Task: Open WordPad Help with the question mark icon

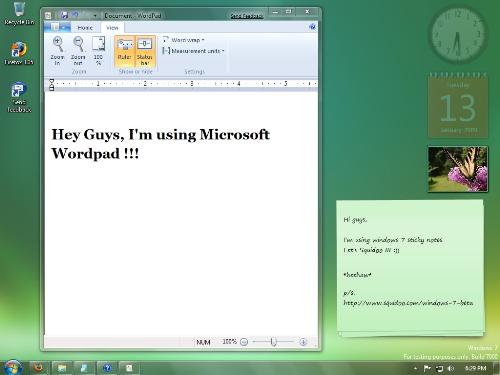Action: pyautogui.click(x=312, y=27)
